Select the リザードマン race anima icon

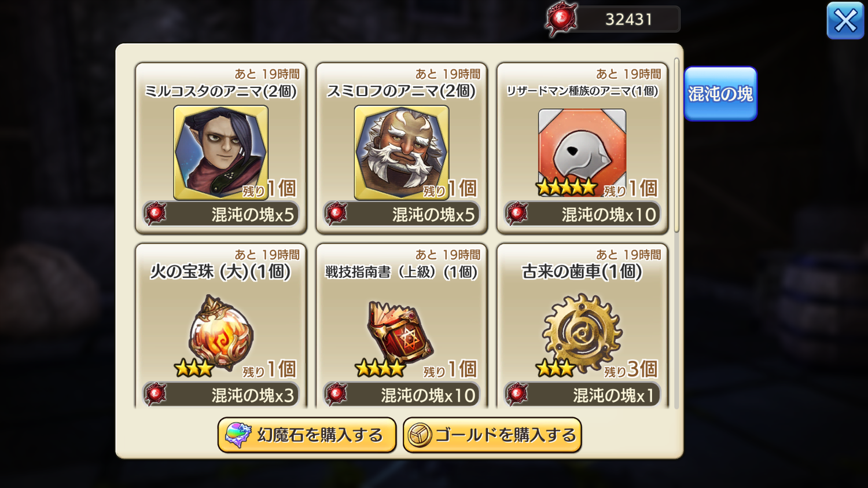[x=582, y=152]
